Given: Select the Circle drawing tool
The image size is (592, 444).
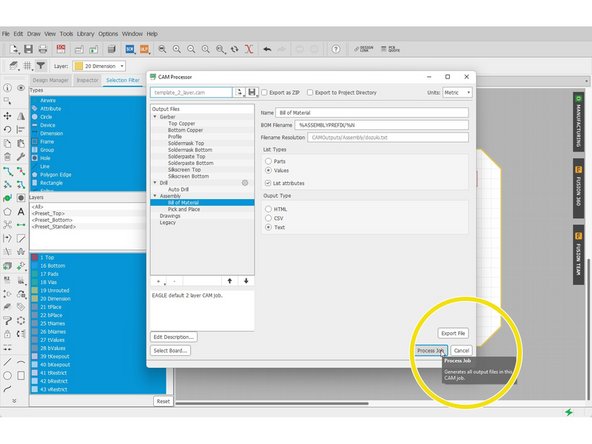Looking at the screenshot, I should click(x=7, y=376).
